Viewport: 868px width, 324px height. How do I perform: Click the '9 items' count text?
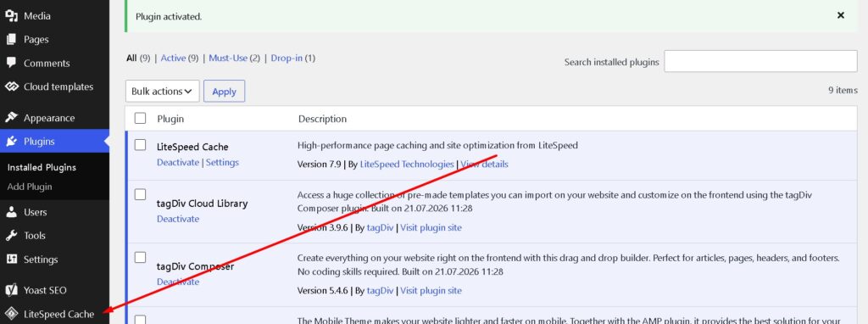[x=843, y=90]
